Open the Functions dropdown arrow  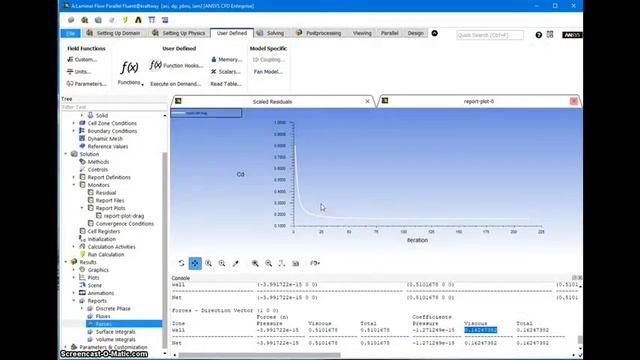point(142,84)
